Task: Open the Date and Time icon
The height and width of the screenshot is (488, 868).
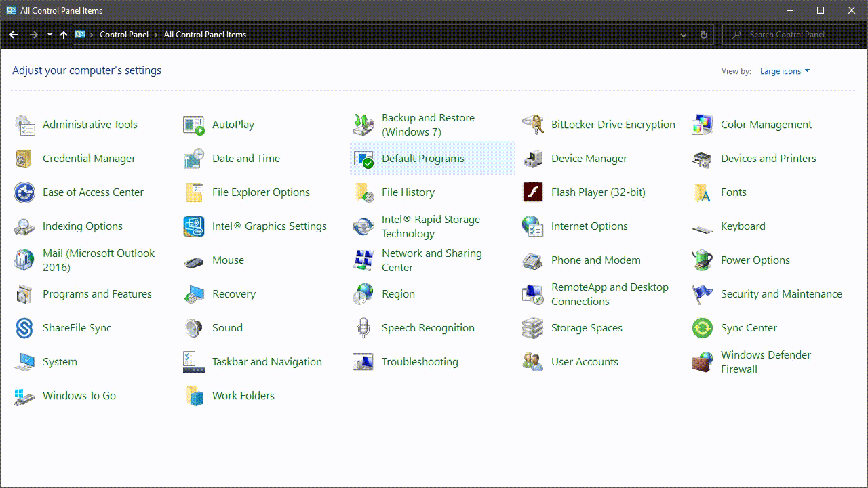Action: pyautogui.click(x=194, y=159)
